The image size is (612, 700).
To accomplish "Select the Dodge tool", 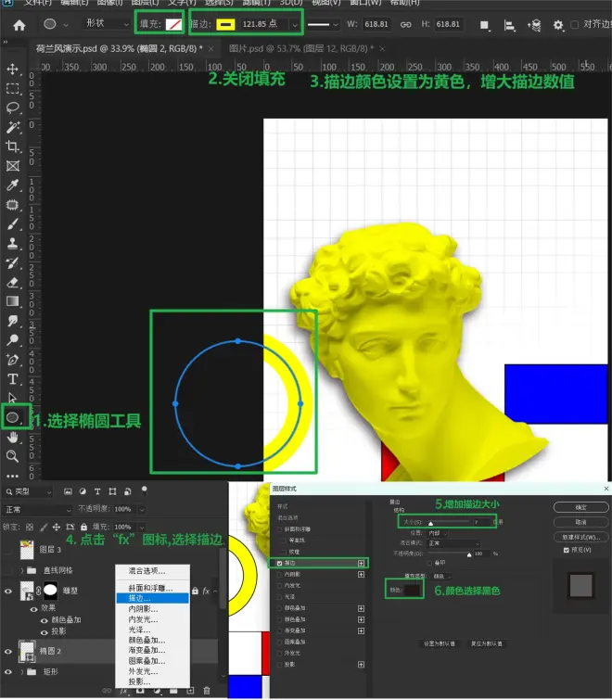I will pyautogui.click(x=12, y=340).
